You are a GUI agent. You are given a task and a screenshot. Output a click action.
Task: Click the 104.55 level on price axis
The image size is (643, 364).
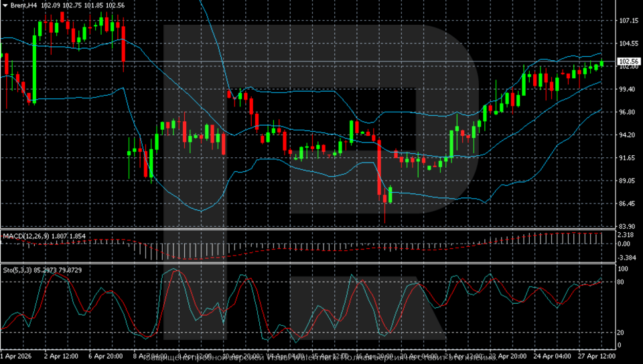[628, 43]
